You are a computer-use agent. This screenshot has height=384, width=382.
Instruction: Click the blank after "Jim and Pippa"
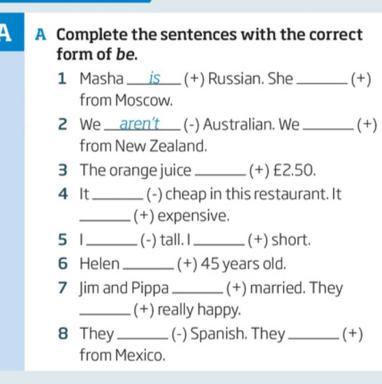pyautogui.click(x=197, y=289)
